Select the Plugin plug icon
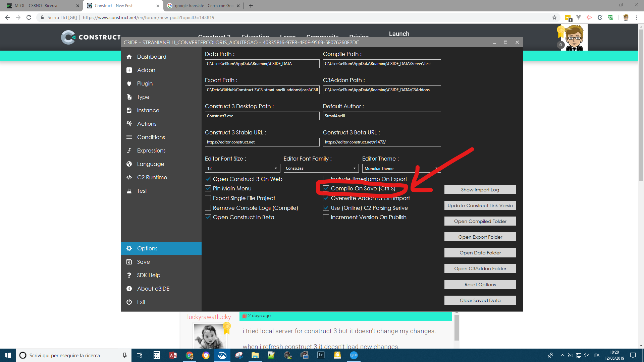The image size is (644, 362). [x=129, y=84]
